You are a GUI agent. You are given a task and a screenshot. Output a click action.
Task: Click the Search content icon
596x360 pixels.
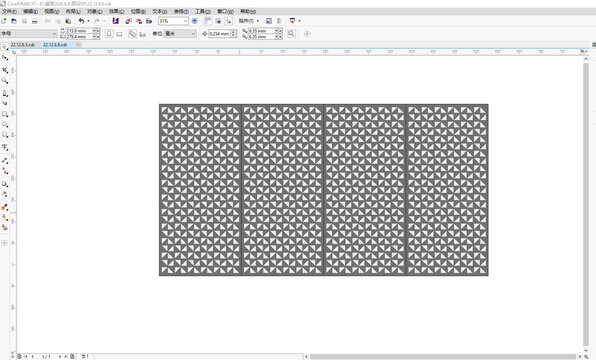116,21
